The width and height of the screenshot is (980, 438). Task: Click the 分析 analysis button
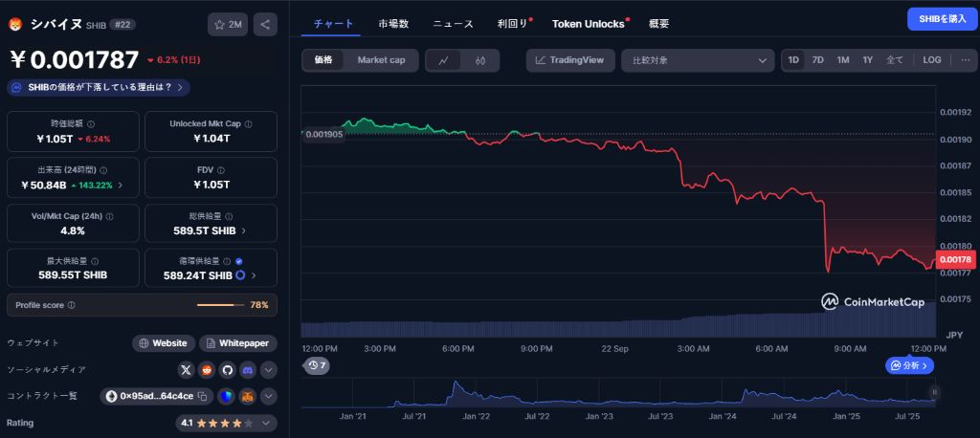[x=909, y=365]
